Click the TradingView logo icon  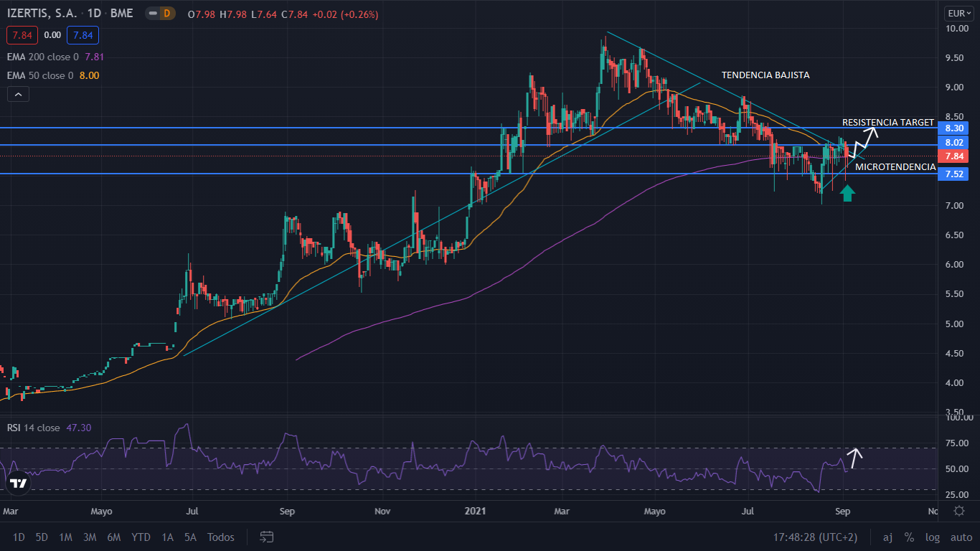coord(19,484)
